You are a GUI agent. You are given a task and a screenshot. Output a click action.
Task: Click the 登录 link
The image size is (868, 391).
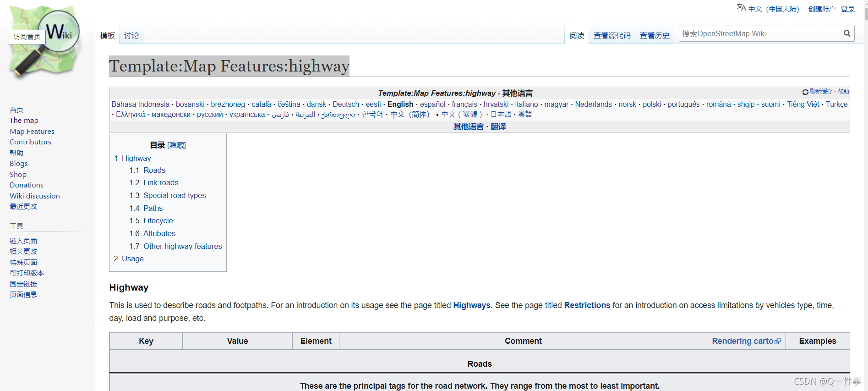(848, 9)
